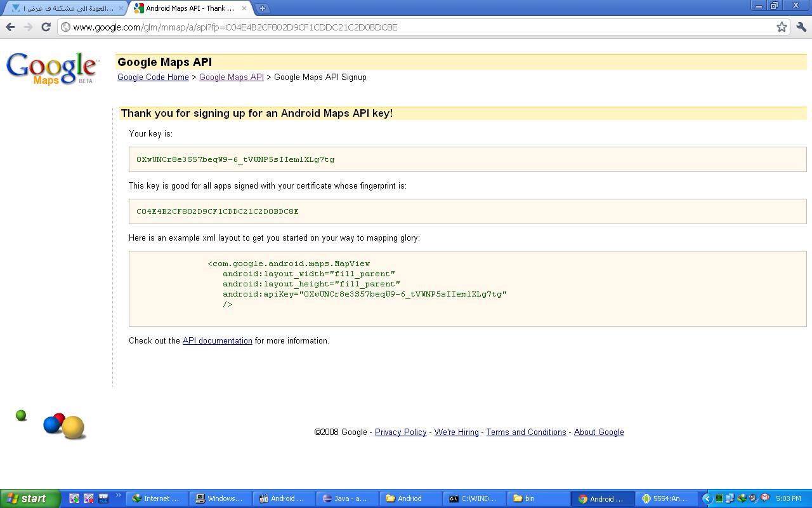Screen dimensions: 812x508
Task: Follow the Google Maps API breadcrumb link
Action: click(x=231, y=77)
